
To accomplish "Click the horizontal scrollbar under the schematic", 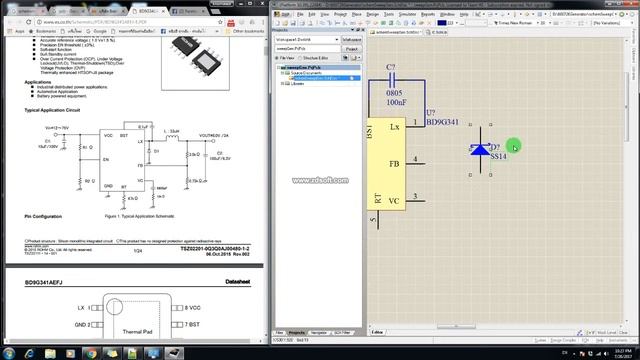I will point(456,327).
